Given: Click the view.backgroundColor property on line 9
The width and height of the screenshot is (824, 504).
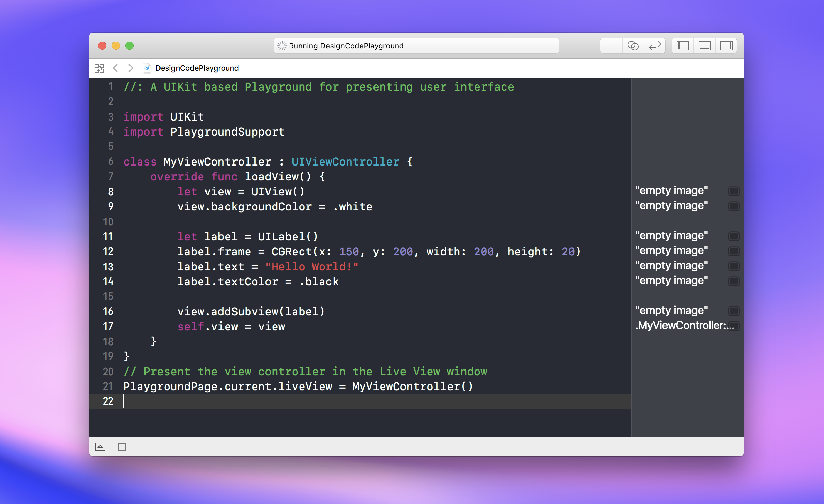Looking at the screenshot, I should point(244,207).
